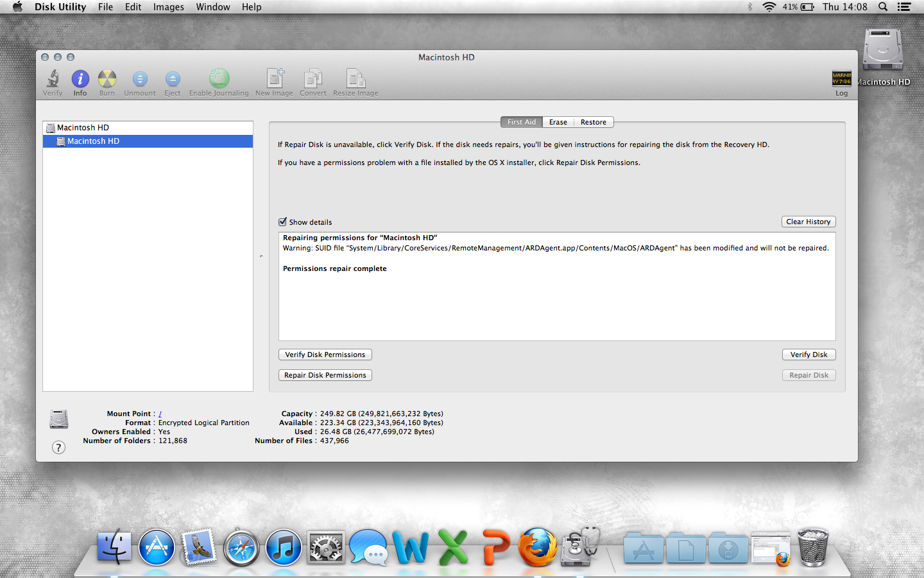This screenshot has width=924, height=578.
Task: Click the New Image toolbar icon
Action: pyautogui.click(x=275, y=78)
